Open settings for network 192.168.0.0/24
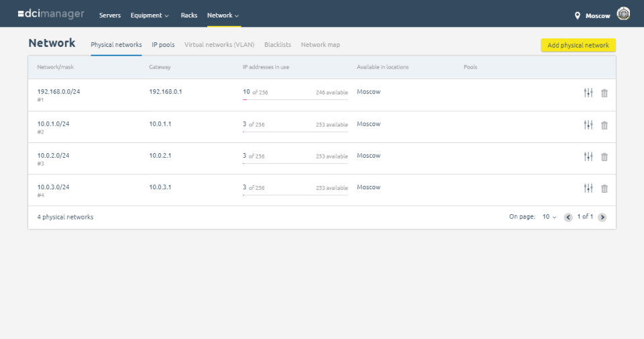 pyautogui.click(x=588, y=93)
